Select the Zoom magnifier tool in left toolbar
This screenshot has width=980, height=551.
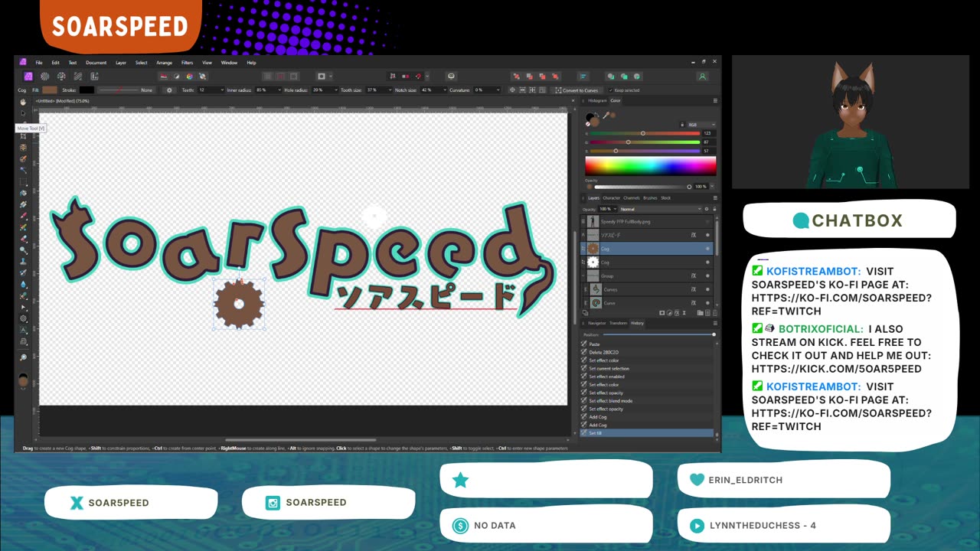(23, 357)
